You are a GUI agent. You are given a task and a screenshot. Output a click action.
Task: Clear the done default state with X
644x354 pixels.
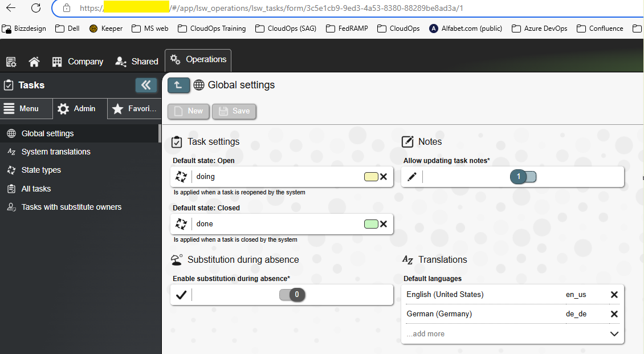[384, 224]
